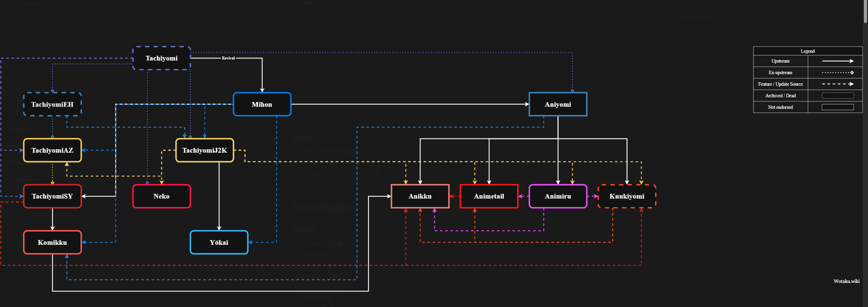Click the dotted Archived box sample
The width and height of the screenshot is (868, 307).
pyautogui.click(x=837, y=96)
